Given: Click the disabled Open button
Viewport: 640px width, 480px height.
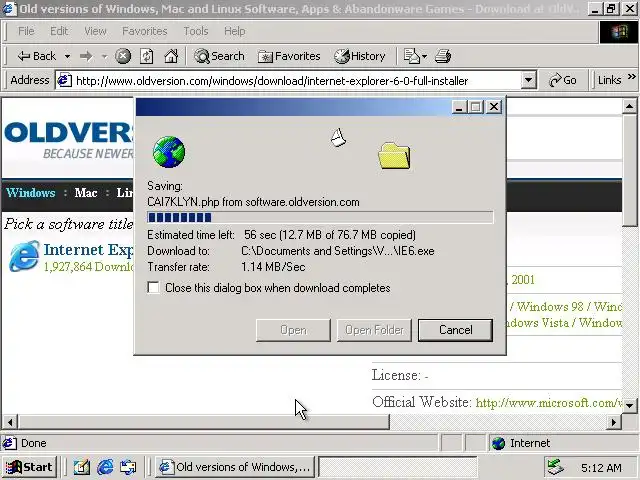Looking at the screenshot, I should (293, 330).
